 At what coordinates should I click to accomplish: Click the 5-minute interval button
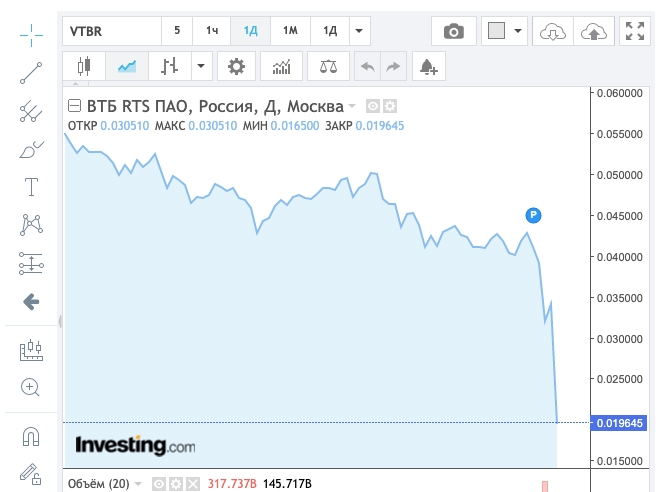177,31
